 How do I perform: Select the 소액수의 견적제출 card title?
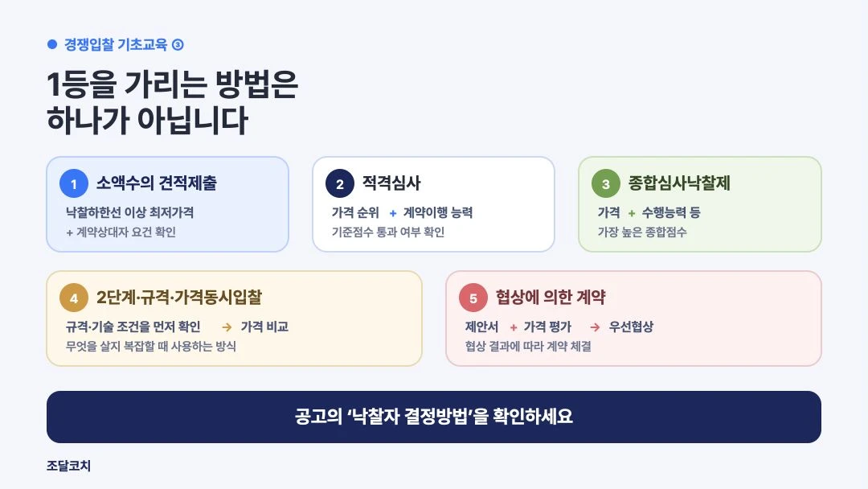[x=157, y=183]
